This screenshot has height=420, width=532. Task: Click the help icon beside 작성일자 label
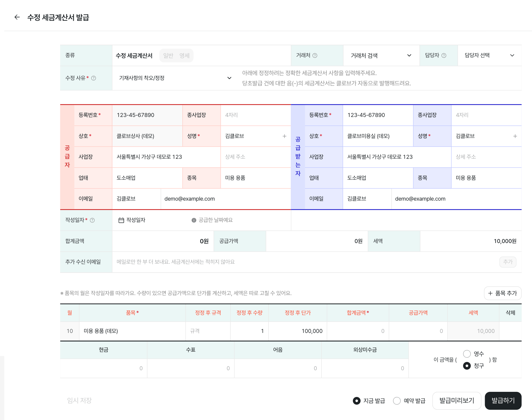tap(92, 220)
